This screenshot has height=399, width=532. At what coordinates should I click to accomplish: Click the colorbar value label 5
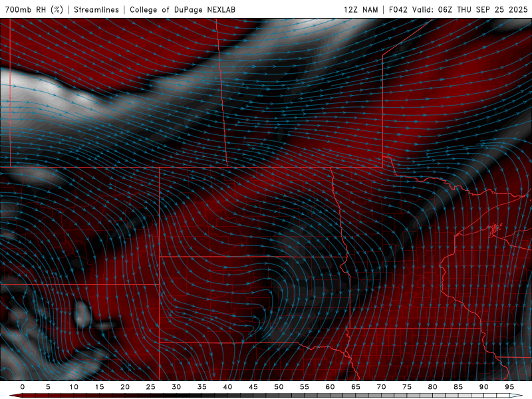click(48, 387)
